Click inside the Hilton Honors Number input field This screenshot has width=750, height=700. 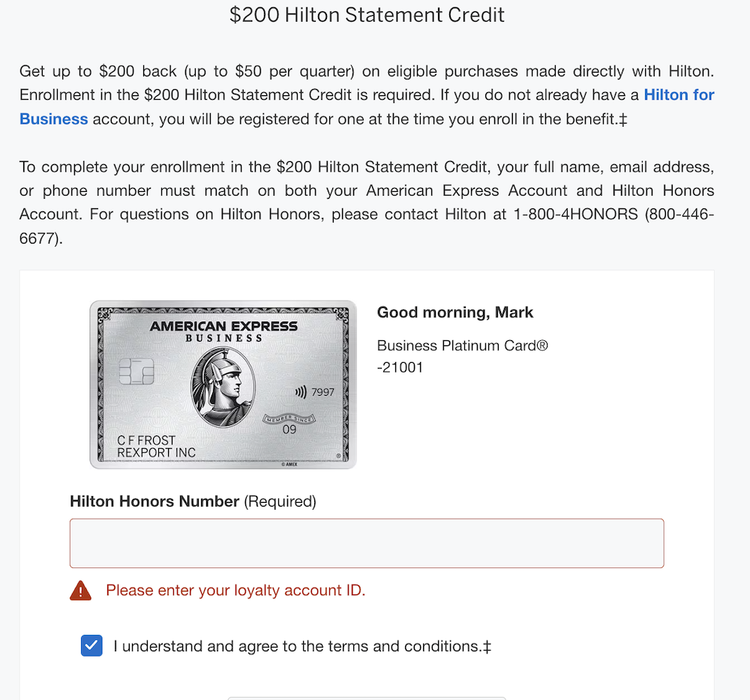click(x=367, y=543)
